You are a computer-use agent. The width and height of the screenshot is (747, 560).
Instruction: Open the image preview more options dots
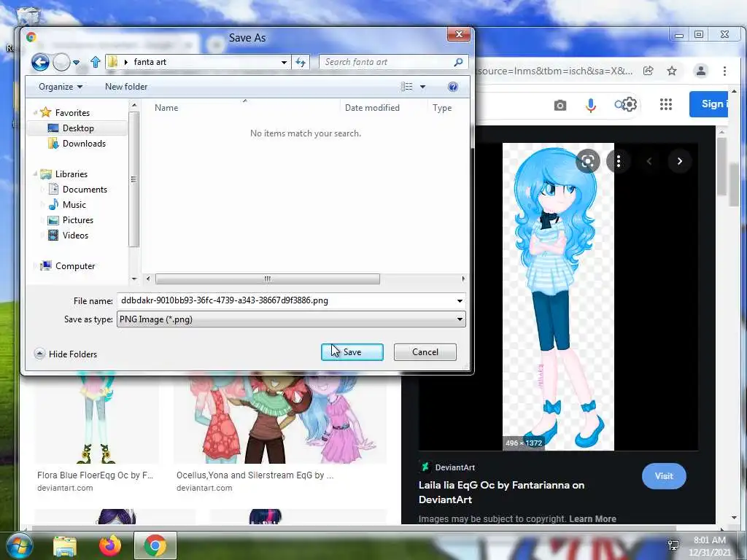point(619,161)
